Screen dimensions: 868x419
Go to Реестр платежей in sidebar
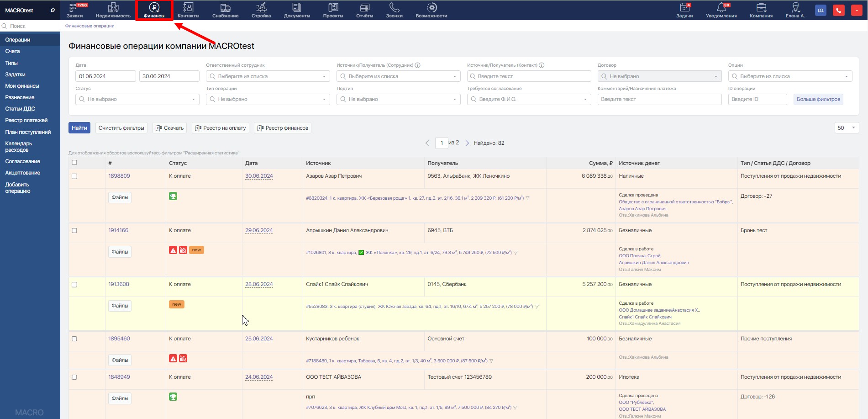(26, 120)
